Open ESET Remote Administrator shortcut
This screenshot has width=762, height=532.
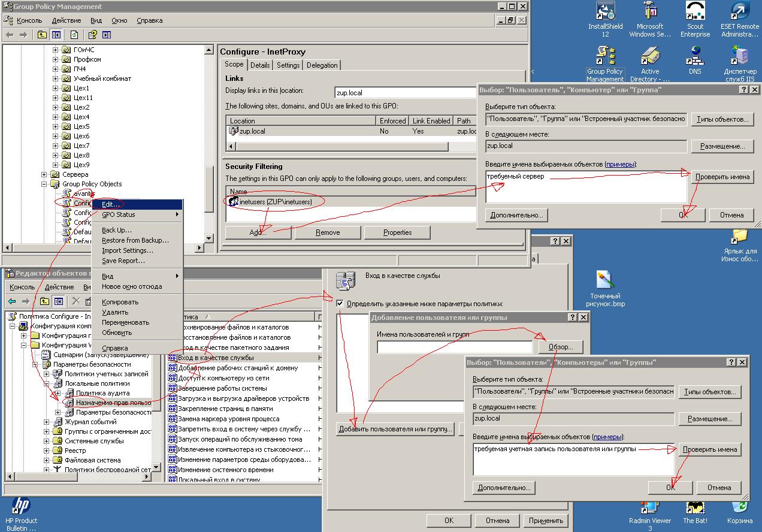[x=740, y=19]
